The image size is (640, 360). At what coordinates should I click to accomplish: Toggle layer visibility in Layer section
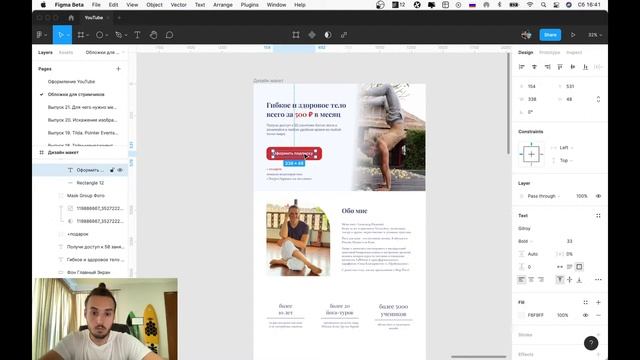[x=598, y=196]
